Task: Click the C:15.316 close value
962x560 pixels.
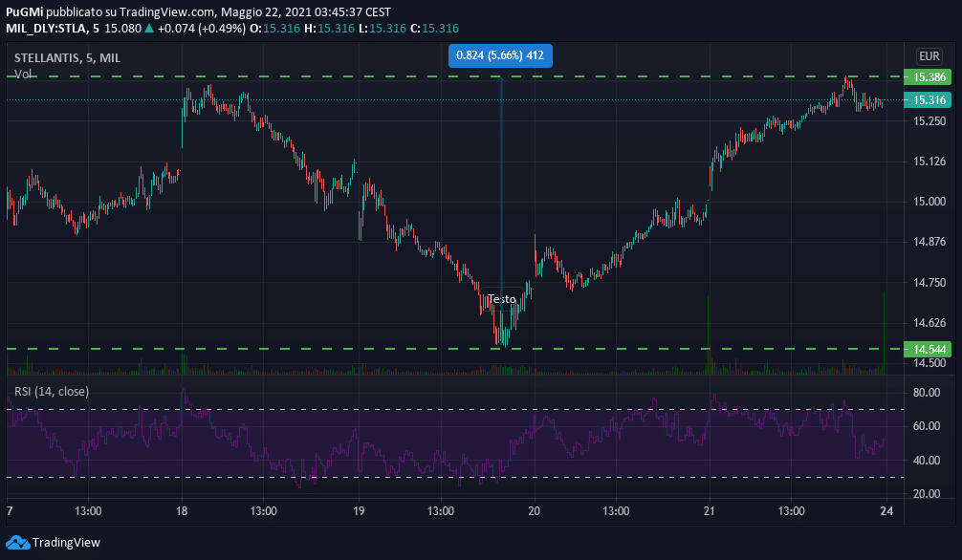Action: coord(434,29)
